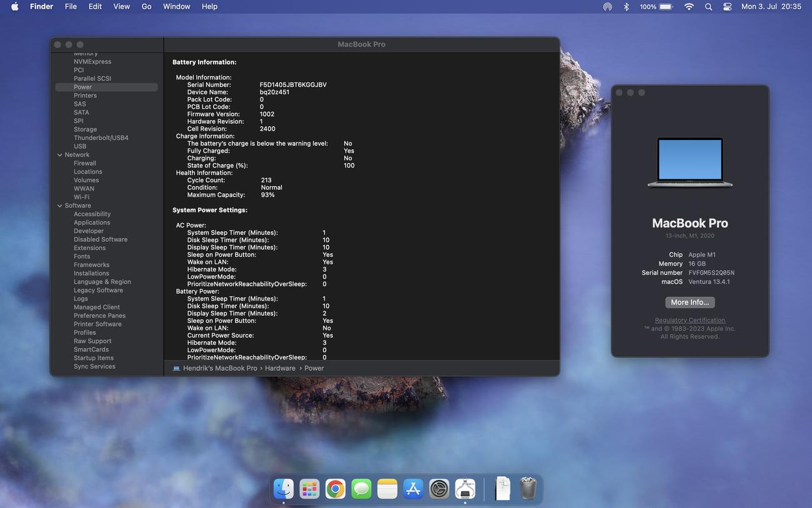Screen dimensions: 812x508
Task: Open Spotlight search icon
Action: (x=708, y=6)
